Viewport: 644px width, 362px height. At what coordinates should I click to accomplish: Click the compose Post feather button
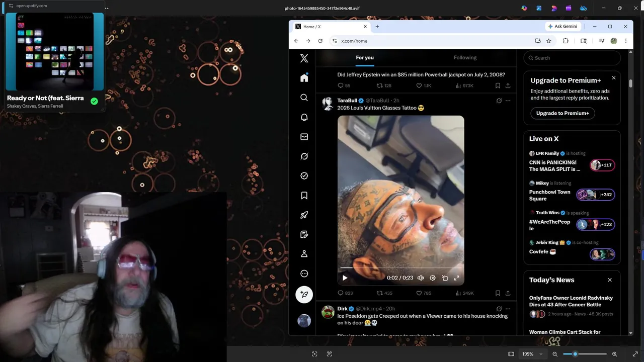304,295
